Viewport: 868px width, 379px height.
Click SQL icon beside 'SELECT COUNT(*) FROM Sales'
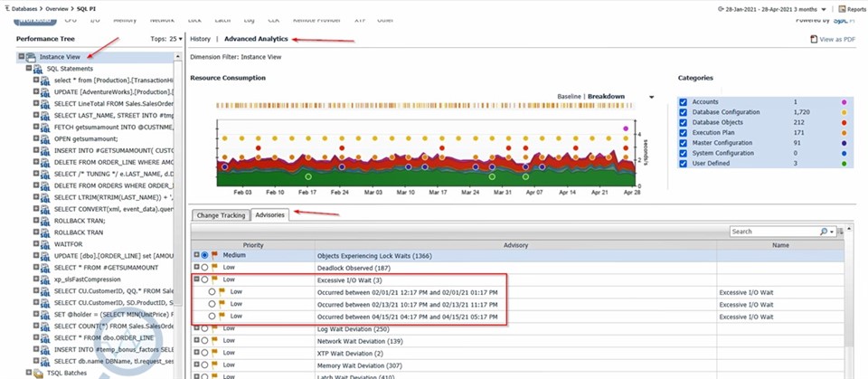point(45,327)
